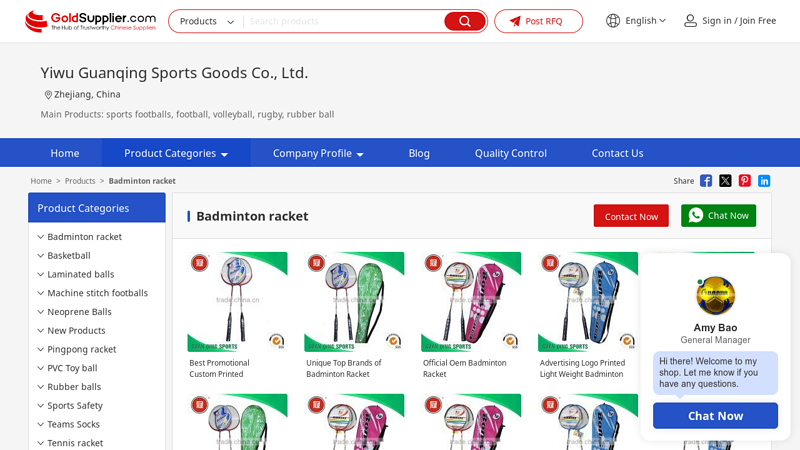
Task: Click the GoldSupplier.com logo
Action: (x=91, y=21)
